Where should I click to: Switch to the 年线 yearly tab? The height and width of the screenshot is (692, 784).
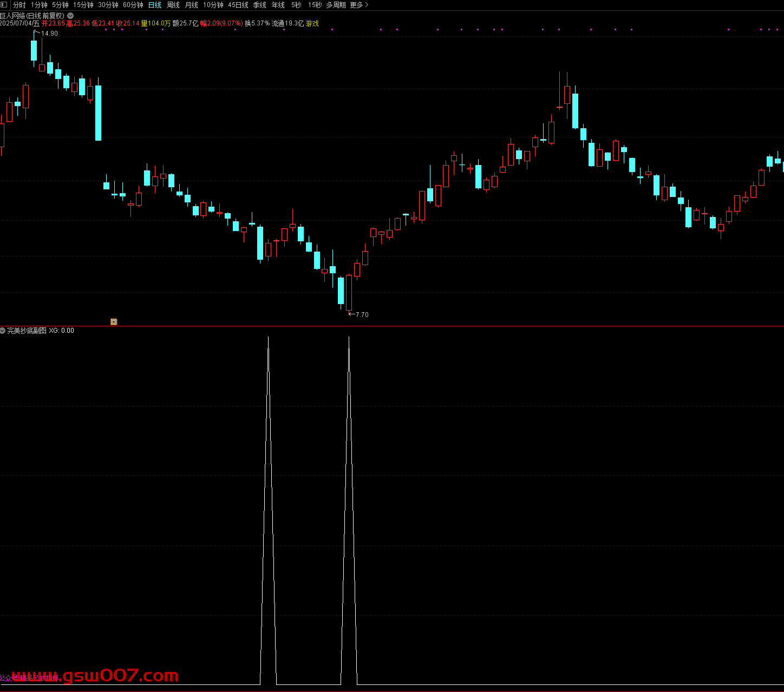click(278, 5)
